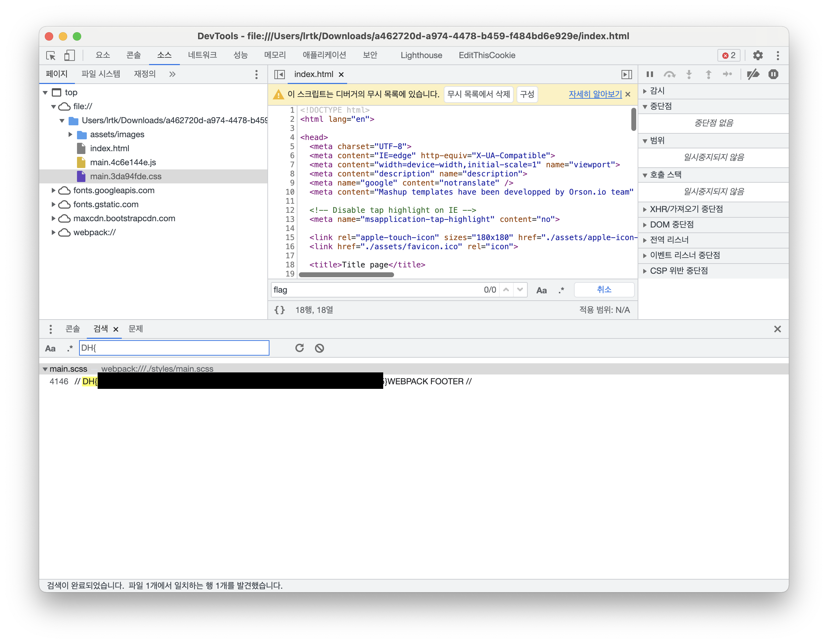
Task: Open the 콘솔 drawer tab
Action: pos(72,329)
